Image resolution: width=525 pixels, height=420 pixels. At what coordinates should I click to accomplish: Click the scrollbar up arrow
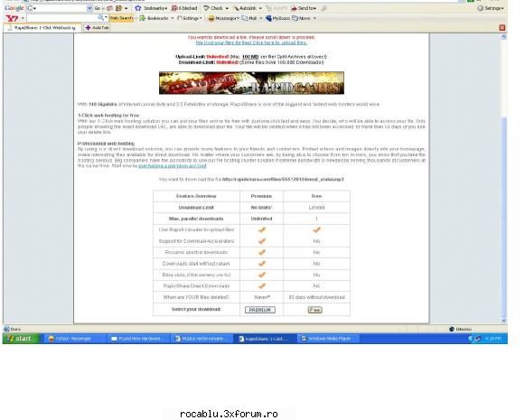[504, 37]
